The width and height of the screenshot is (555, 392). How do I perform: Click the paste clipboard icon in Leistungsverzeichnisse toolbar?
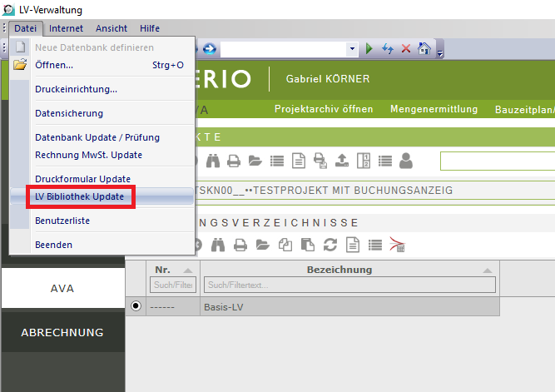308,245
